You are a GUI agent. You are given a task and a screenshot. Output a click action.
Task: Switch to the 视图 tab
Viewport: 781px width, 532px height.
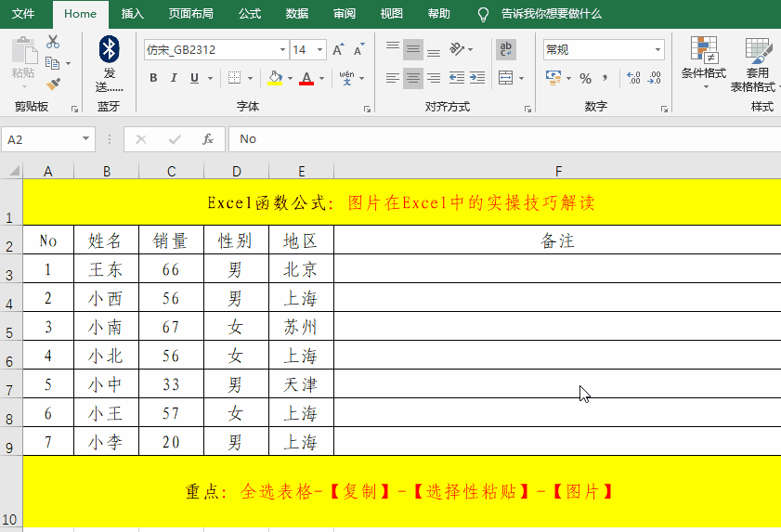[392, 14]
